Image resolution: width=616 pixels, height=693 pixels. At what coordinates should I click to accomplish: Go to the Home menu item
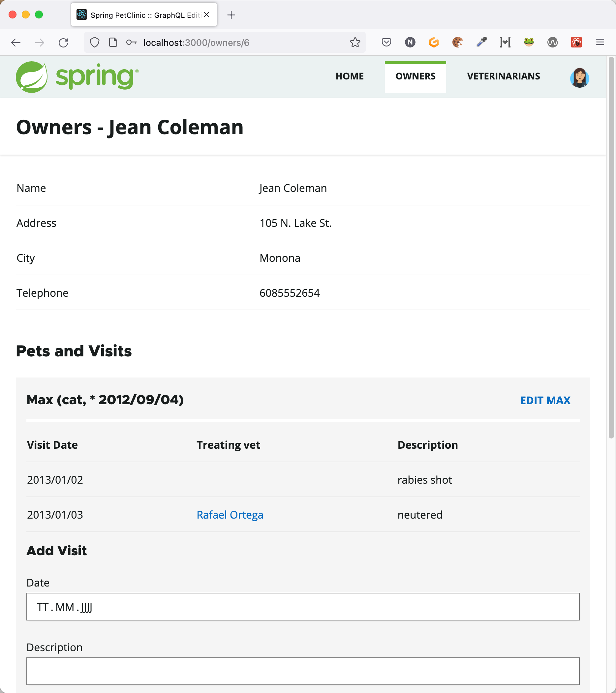click(x=349, y=76)
